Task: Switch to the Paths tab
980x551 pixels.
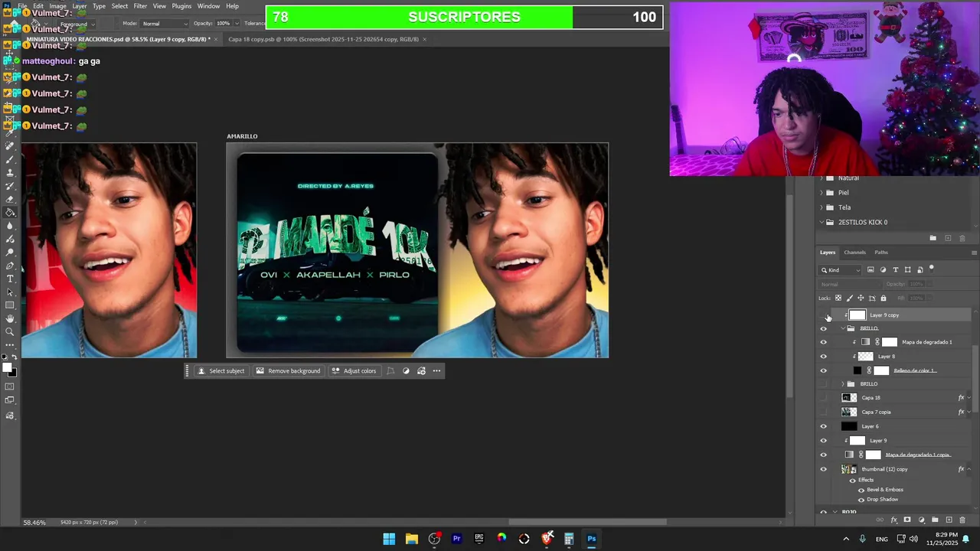Action: [x=881, y=253]
